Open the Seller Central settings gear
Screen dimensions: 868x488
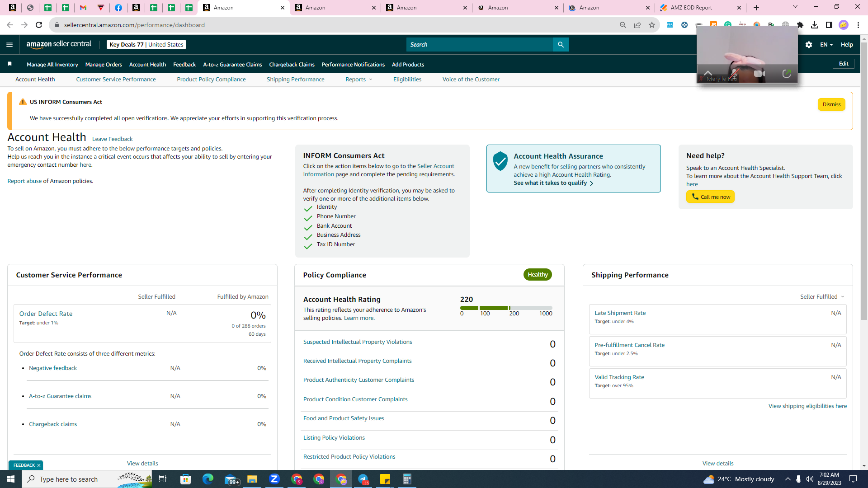click(809, 45)
